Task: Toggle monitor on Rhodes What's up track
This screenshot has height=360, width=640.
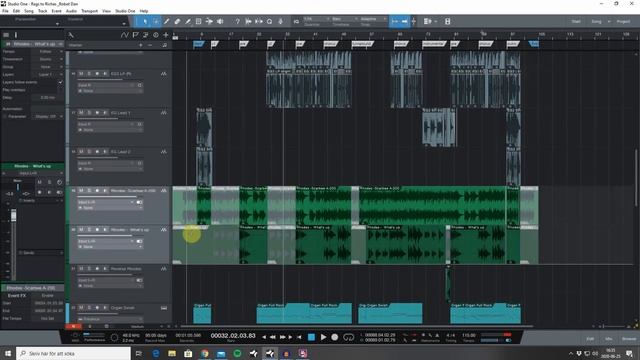Action: tap(105, 230)
